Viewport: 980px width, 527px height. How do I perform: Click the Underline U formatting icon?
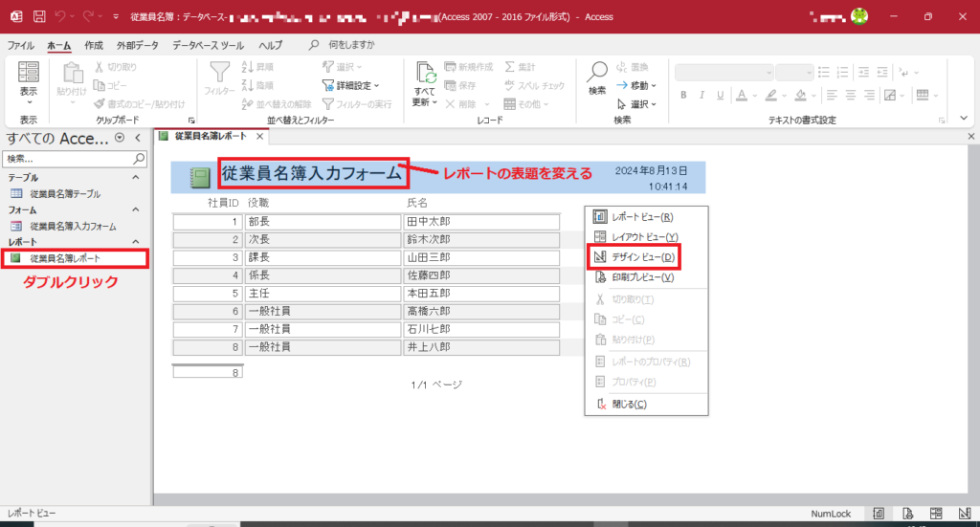[720, 95]
